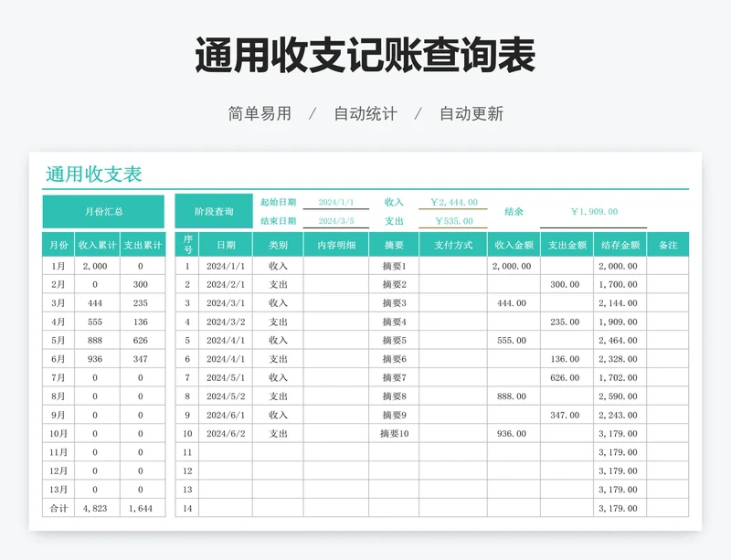Click May income cell 888
Screen dimensions: 731x560
(95, 341)
